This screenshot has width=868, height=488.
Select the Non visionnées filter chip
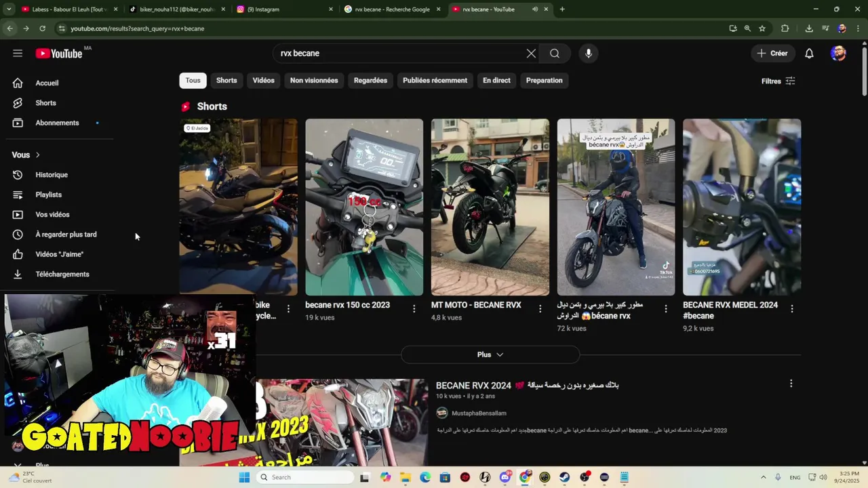pos(314,80)
